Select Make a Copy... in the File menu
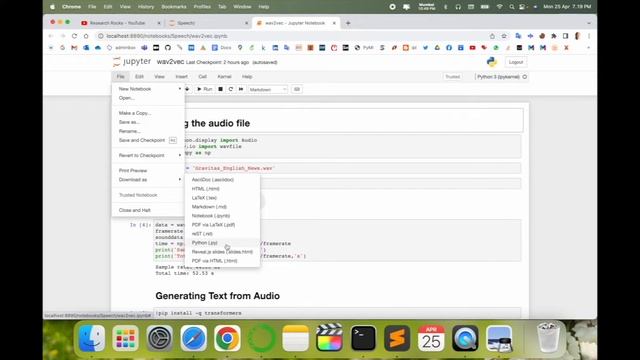The width and height of the screenshot is (640, 360). point(148,113)
